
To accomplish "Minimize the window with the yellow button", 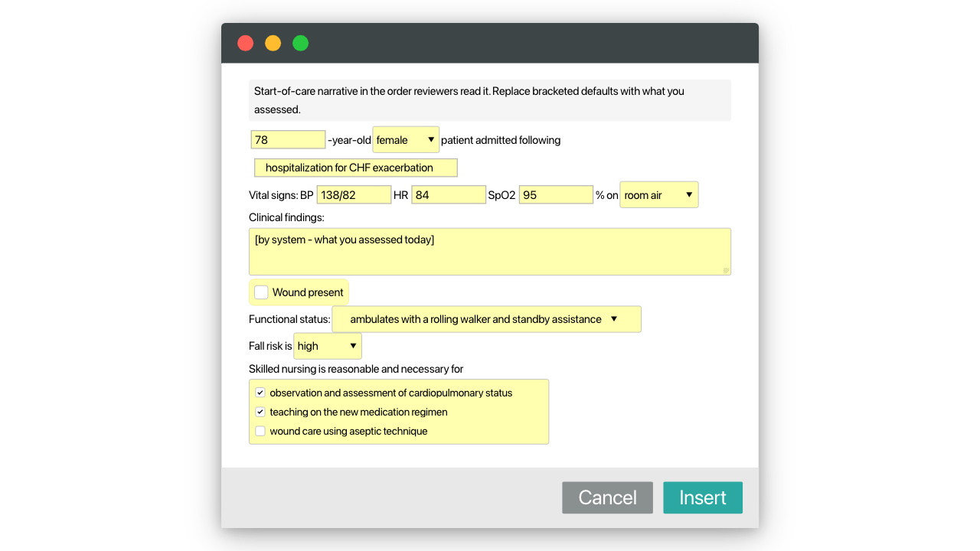I will (x=273, y=43).
